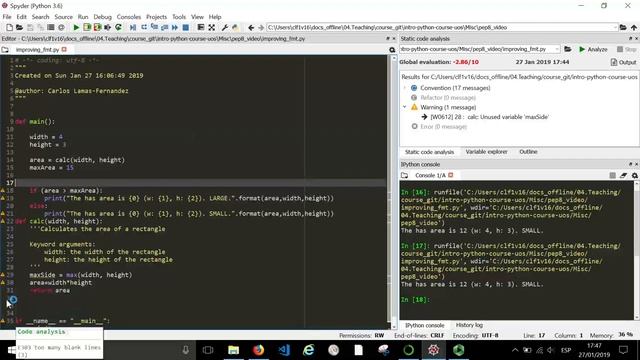
Task: Run the current cell
Action: pos(87,27)
